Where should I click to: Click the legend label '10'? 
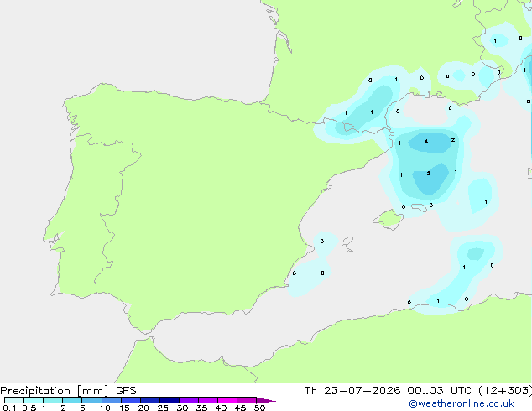105,408
